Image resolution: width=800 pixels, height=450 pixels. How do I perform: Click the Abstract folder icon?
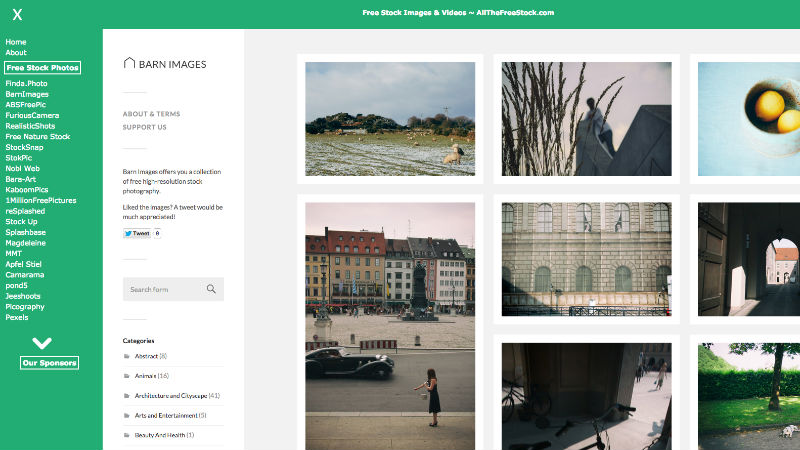pos(127,356)
